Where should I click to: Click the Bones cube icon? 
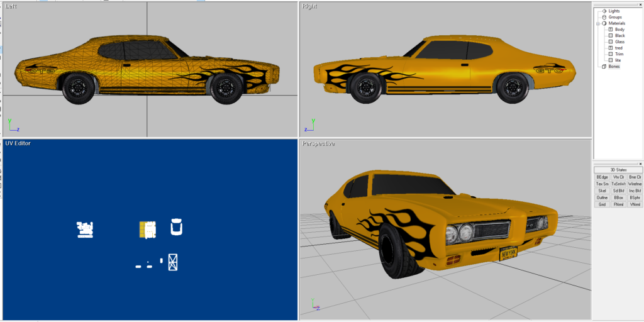tap(604, 66)
